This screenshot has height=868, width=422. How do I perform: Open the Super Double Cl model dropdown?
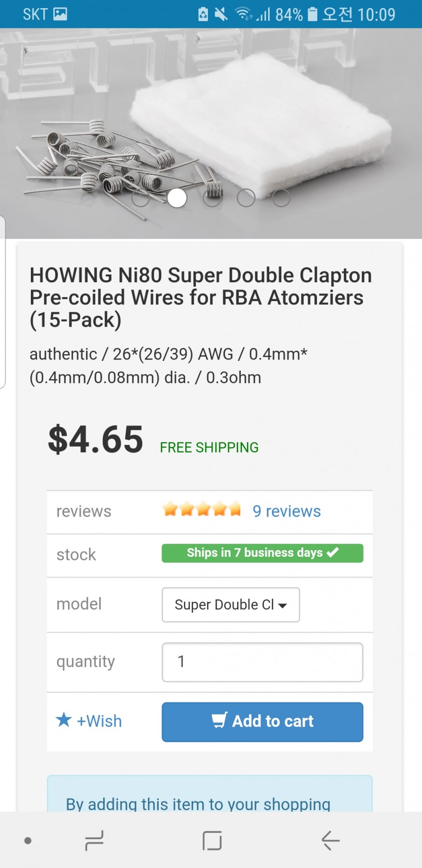[x=231, y=605]
